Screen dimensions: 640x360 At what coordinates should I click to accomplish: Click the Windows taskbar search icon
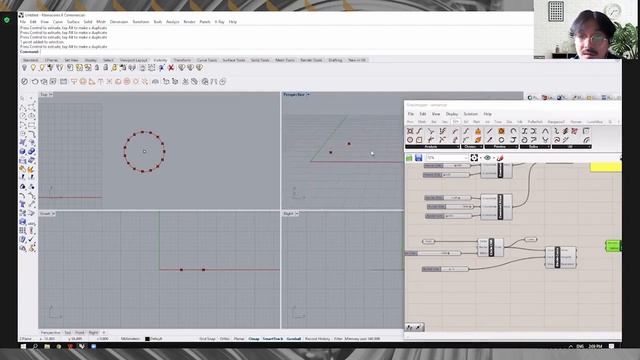(35, 346)
